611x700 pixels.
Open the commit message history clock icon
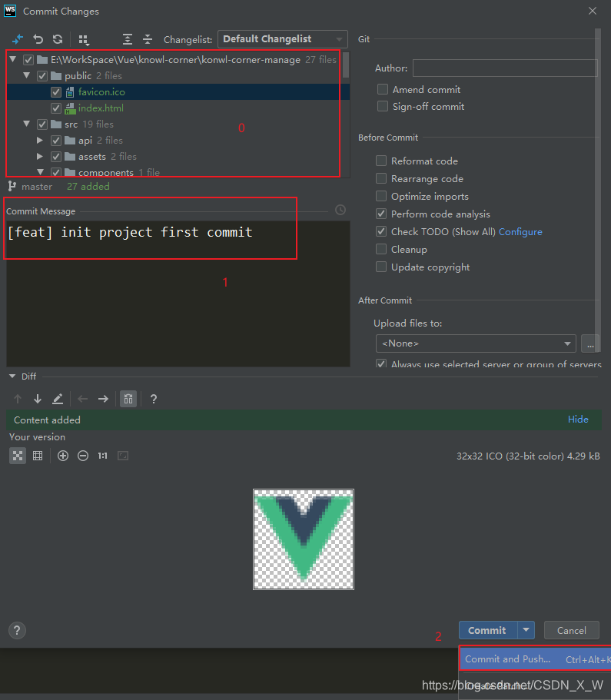[340, 210]
